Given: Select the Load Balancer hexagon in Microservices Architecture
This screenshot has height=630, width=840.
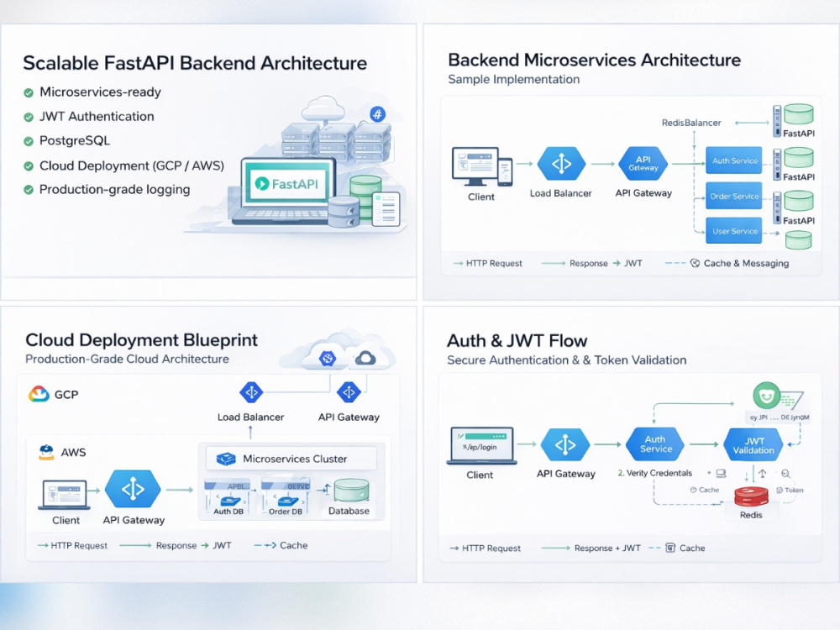Looking at the screenshot, I should coord(561,164).
